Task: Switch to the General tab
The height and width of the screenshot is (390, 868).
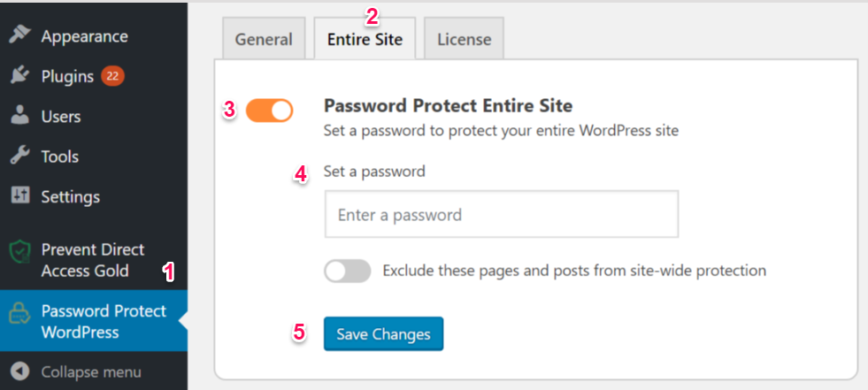Action: pos(264,39)
